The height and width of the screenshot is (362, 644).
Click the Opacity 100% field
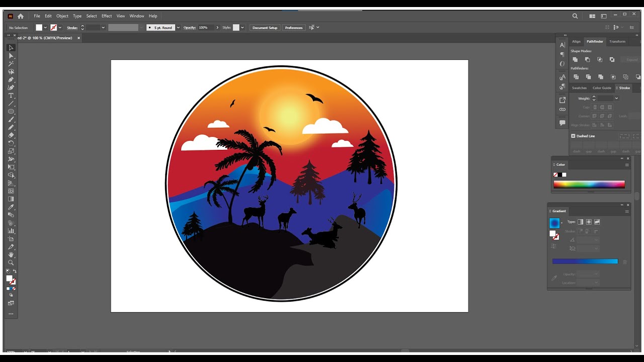206,28
